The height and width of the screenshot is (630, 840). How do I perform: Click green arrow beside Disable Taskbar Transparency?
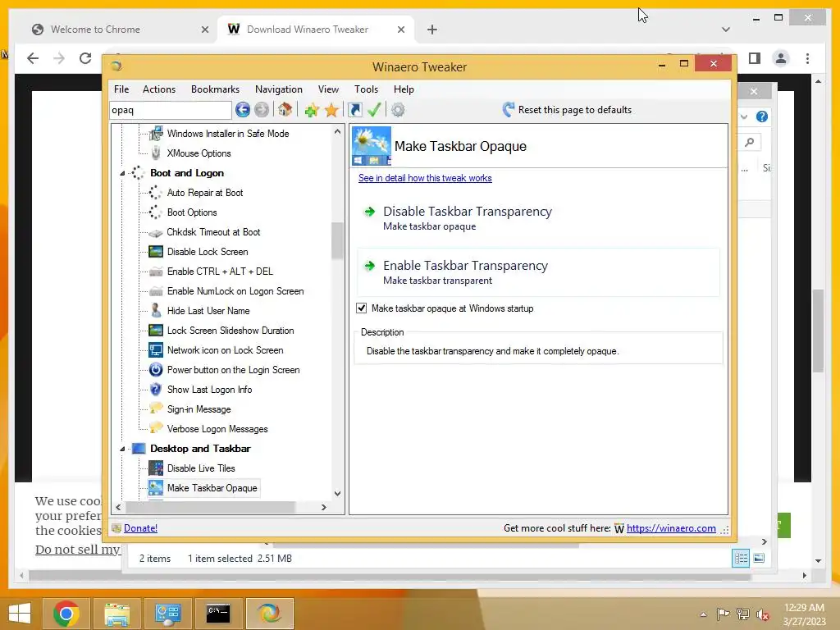tap(370, 212)
